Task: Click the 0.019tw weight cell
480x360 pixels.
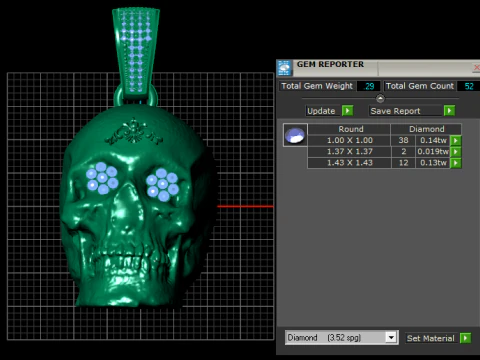Action: click(433, 152)
